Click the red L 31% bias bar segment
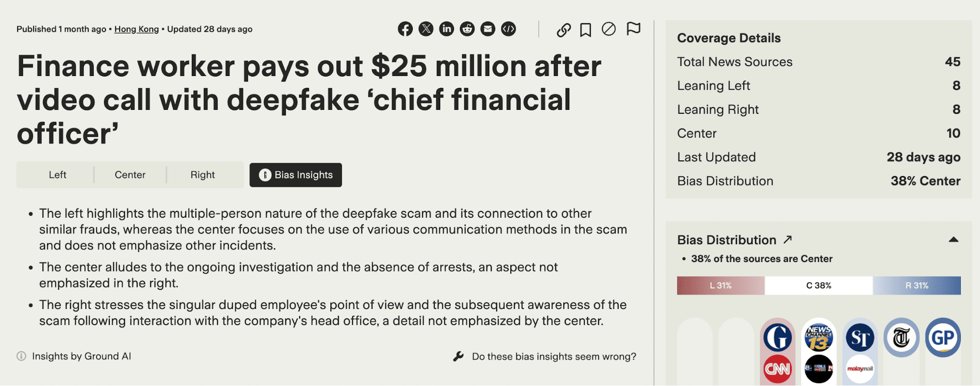The image size is (980, 386). coord(721,285)
